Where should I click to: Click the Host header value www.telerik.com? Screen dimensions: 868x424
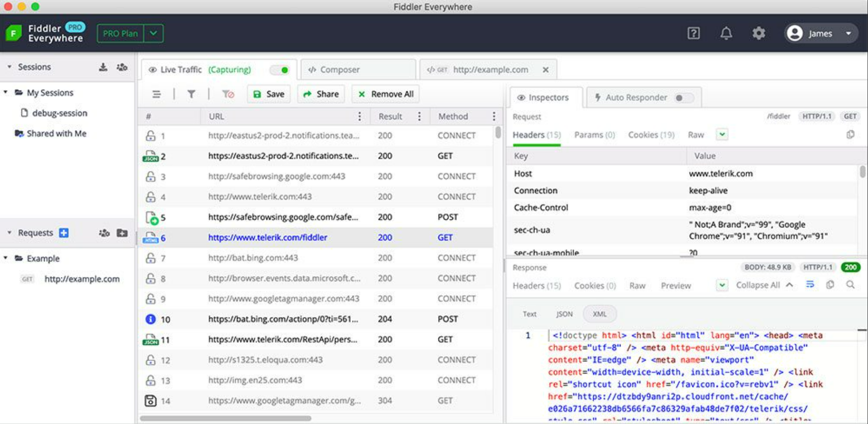click(x=721, y=173)
